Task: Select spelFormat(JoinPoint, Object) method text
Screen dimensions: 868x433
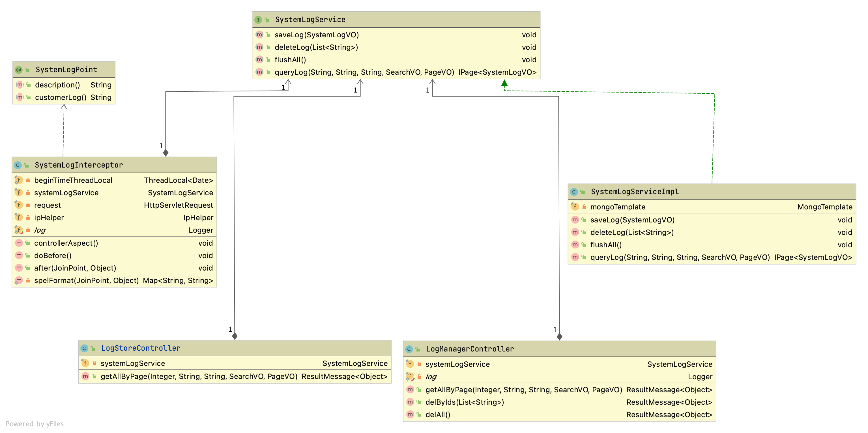Action: tap(86, 280)
